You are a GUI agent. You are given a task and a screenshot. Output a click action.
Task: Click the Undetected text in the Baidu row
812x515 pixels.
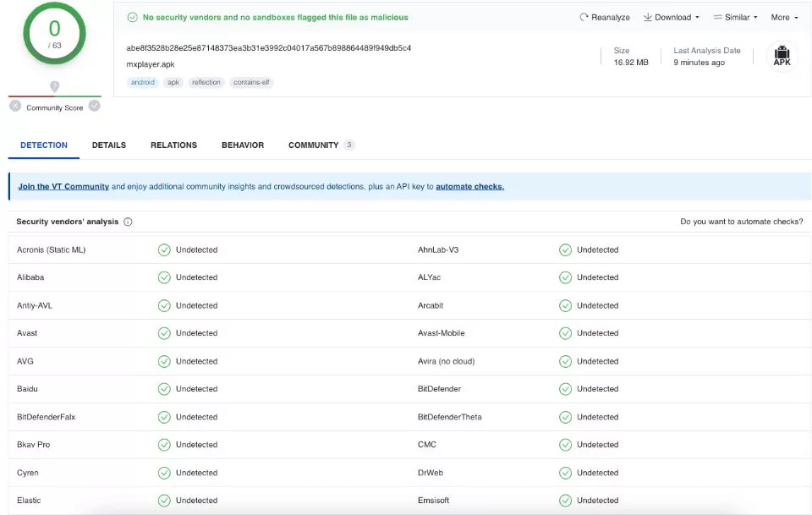pos(197,389)
